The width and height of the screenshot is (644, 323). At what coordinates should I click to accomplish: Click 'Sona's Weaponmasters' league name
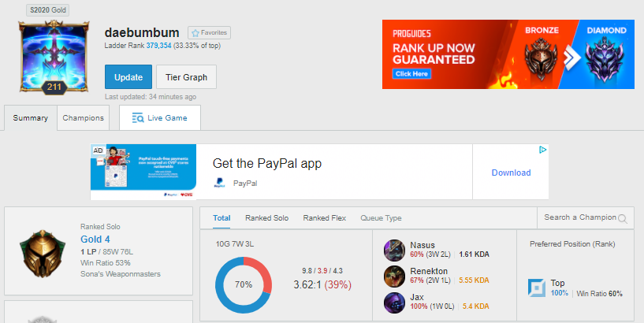(x=121, y=274)
